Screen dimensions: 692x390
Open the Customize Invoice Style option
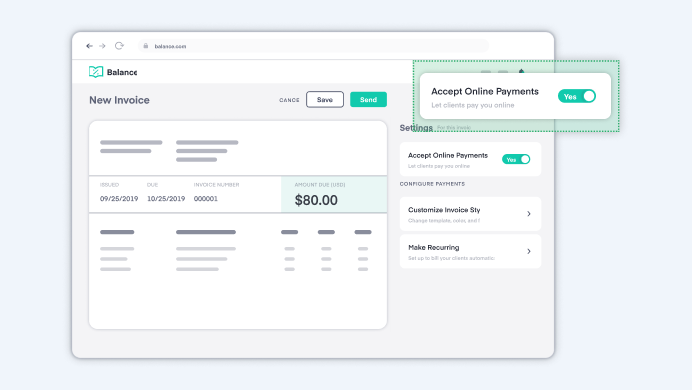point(470,214)
